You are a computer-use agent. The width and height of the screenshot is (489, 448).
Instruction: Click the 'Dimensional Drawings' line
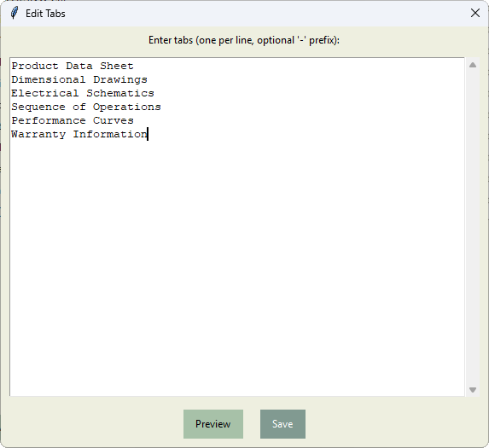coord(79,80)
